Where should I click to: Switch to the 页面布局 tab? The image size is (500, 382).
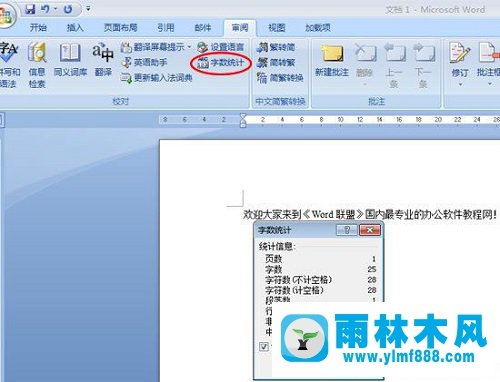click(120, 28)
